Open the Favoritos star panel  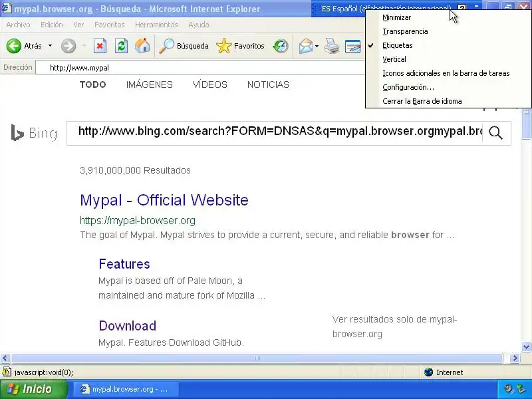tap(240, 46)
